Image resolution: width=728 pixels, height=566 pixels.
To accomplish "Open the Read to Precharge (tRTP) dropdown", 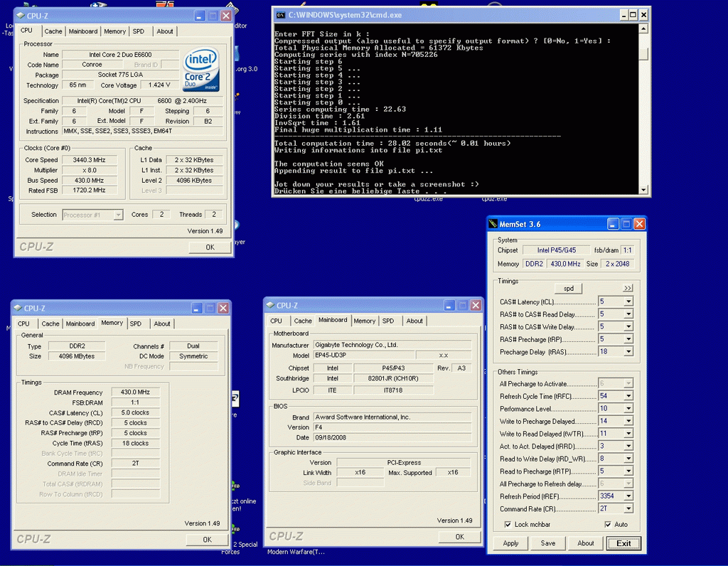I will [x=628, y=471].
